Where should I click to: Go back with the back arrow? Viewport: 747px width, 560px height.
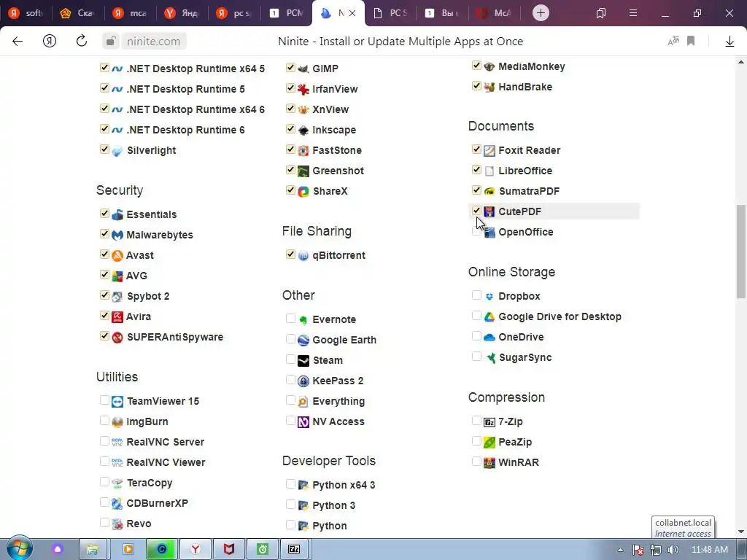[18, 41]
